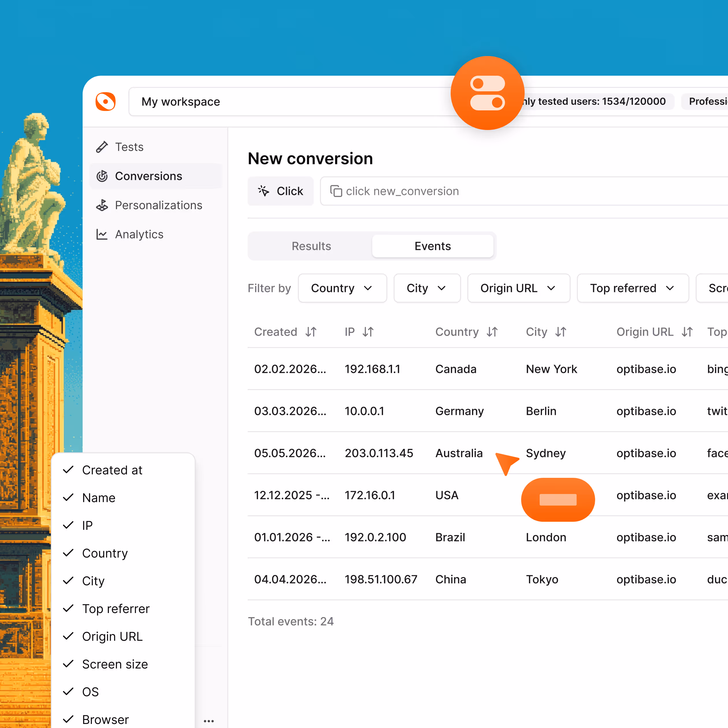This screenshot has width=728, height=728.
Task: Click the copy icon beside click new_conversion
Action: 336,191
